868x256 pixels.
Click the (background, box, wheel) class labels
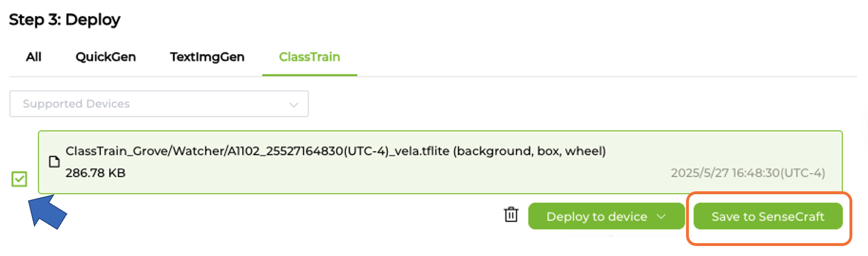529,151
